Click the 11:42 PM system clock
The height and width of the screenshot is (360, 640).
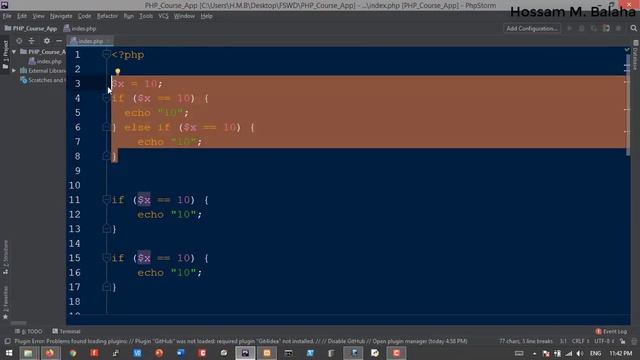point(620,353)
